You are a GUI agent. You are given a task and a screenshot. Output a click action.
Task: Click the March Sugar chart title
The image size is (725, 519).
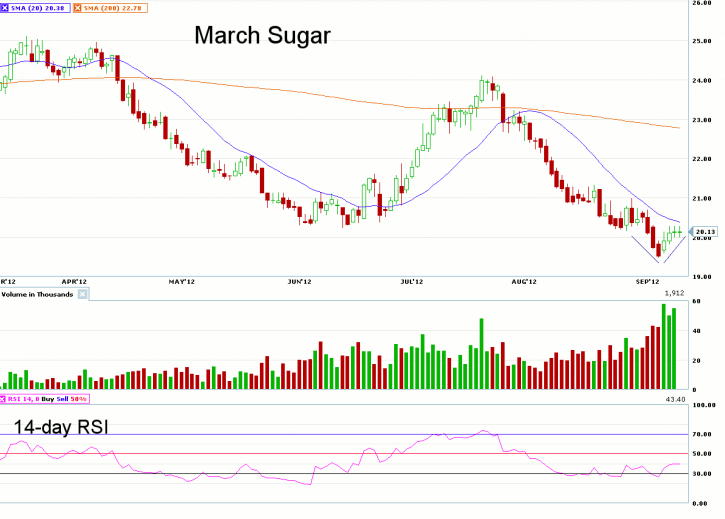point(262,36)
